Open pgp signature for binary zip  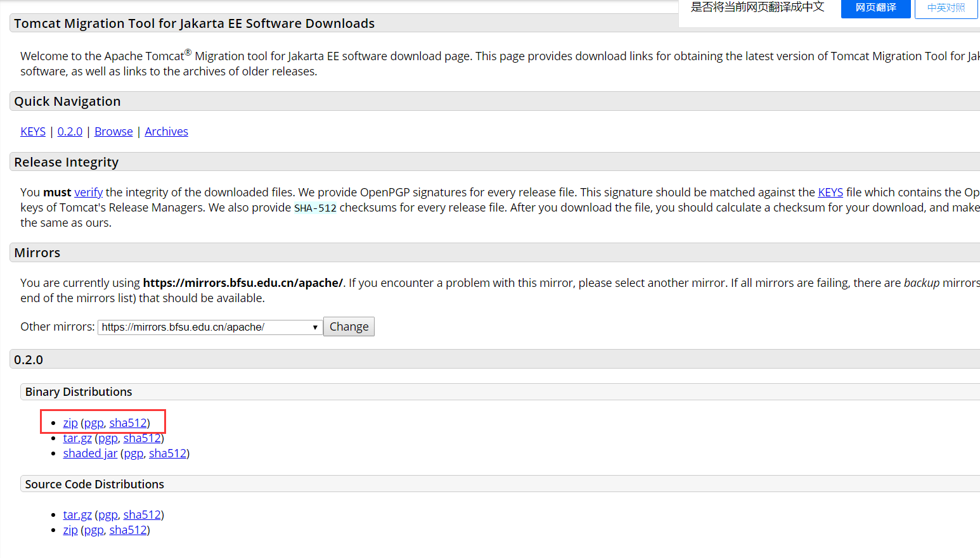(x=94, y=423)
